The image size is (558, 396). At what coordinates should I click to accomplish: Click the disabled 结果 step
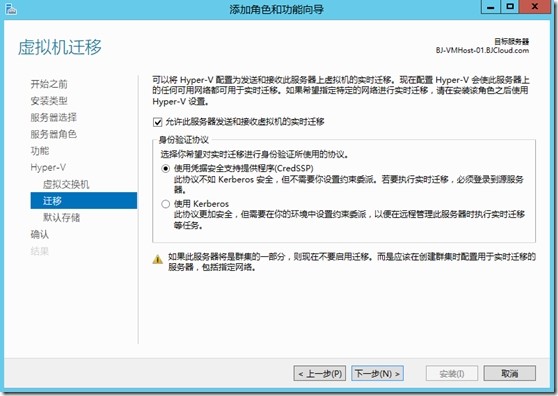click(x=40, y=251)
